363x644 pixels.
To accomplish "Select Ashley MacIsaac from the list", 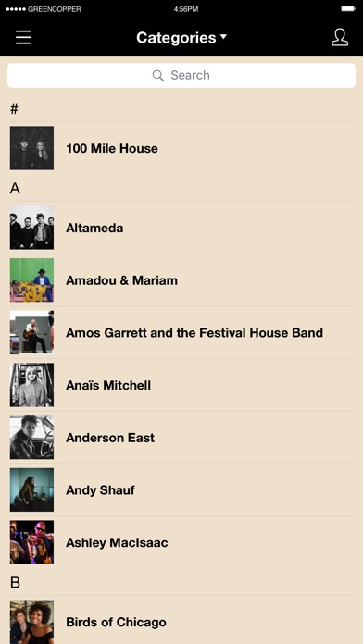I will [181, 542].
